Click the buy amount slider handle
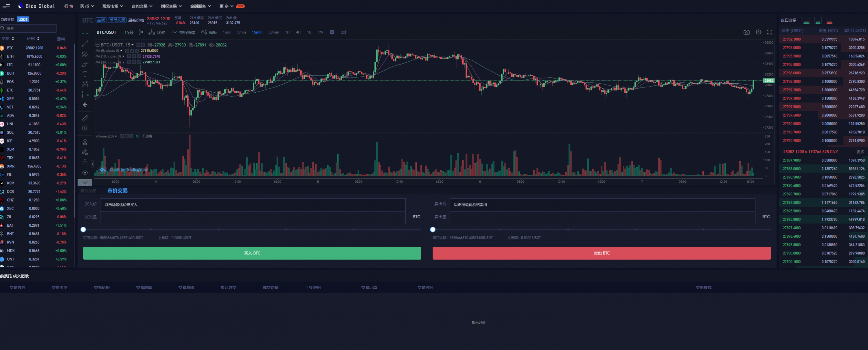Viewport: 868px width, 350px height. 83,230
